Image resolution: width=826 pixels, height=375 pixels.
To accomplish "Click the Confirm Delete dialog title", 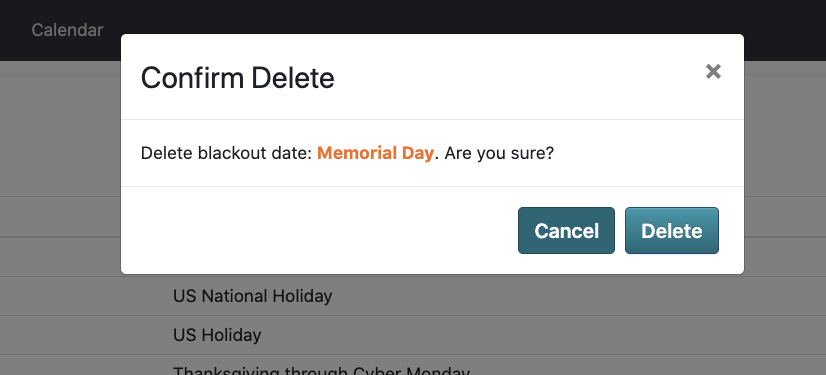I will click(238, 78).
